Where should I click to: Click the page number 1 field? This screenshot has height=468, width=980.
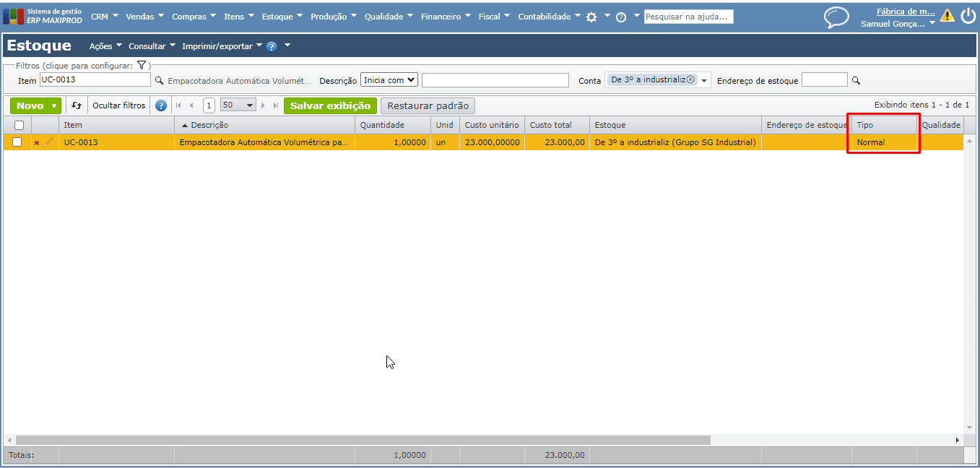click(209, 105)
